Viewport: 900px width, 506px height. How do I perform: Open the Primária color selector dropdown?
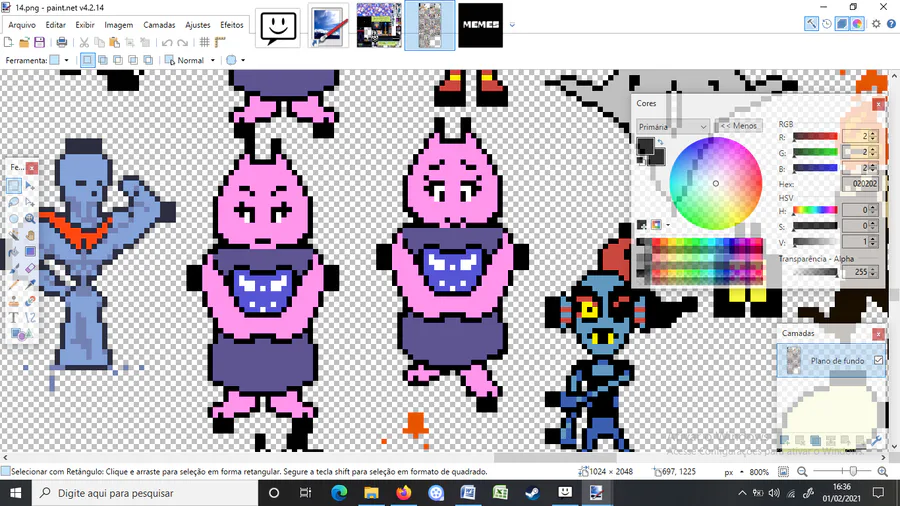[673, 126]
